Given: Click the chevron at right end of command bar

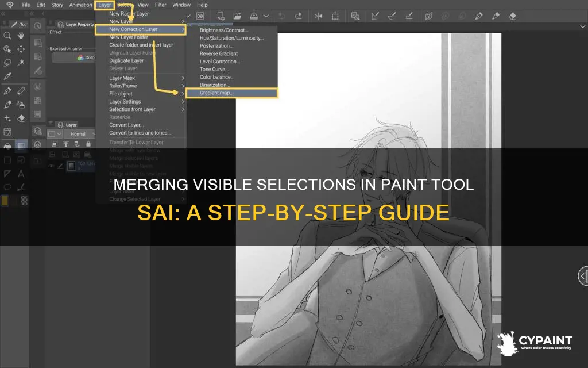Looking at the screenshot, I should [582, 26].
